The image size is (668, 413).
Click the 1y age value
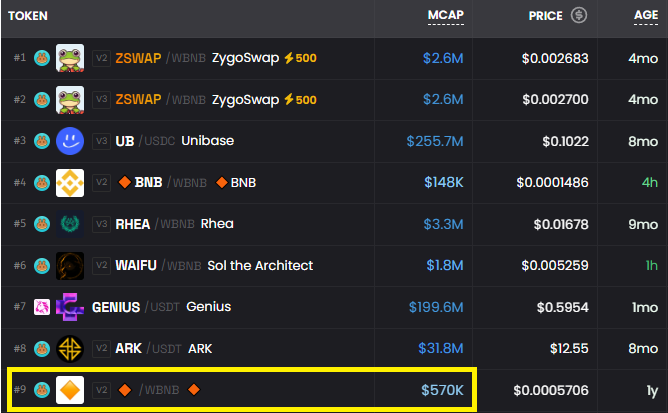click(652, 391)
